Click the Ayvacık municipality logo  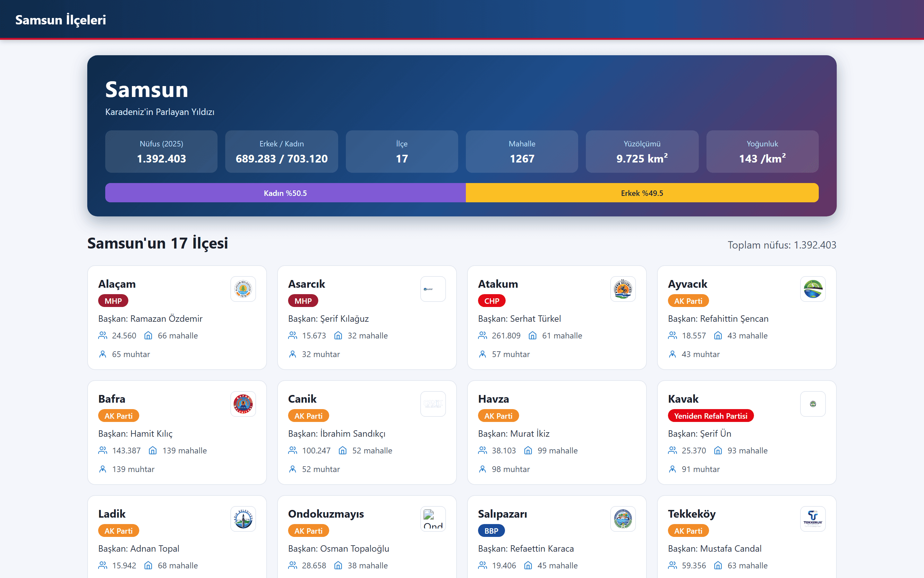coord(813,289)
